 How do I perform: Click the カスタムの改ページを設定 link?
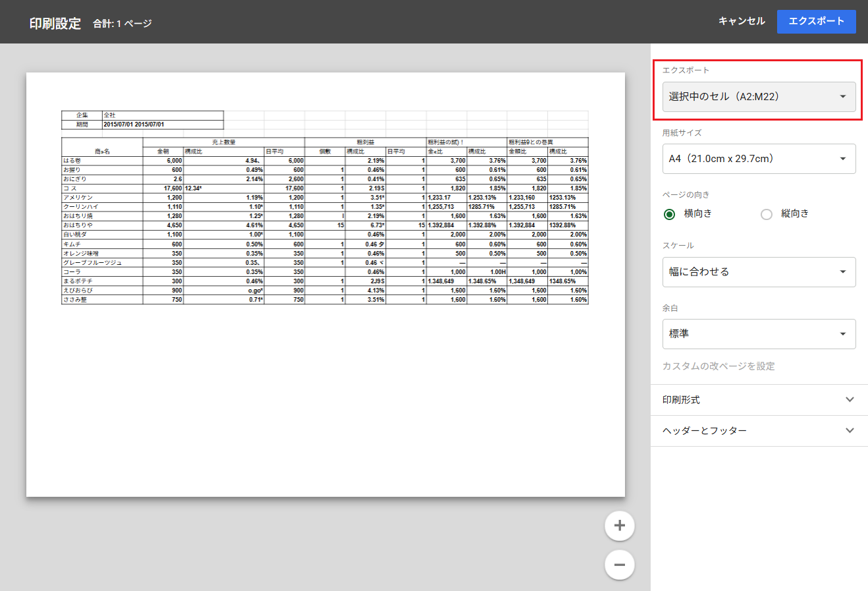(719, 366)
